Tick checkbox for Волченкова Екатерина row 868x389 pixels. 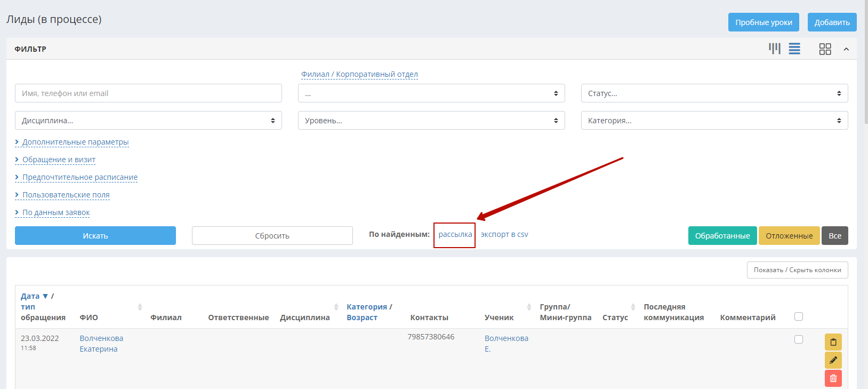(799, 339)
